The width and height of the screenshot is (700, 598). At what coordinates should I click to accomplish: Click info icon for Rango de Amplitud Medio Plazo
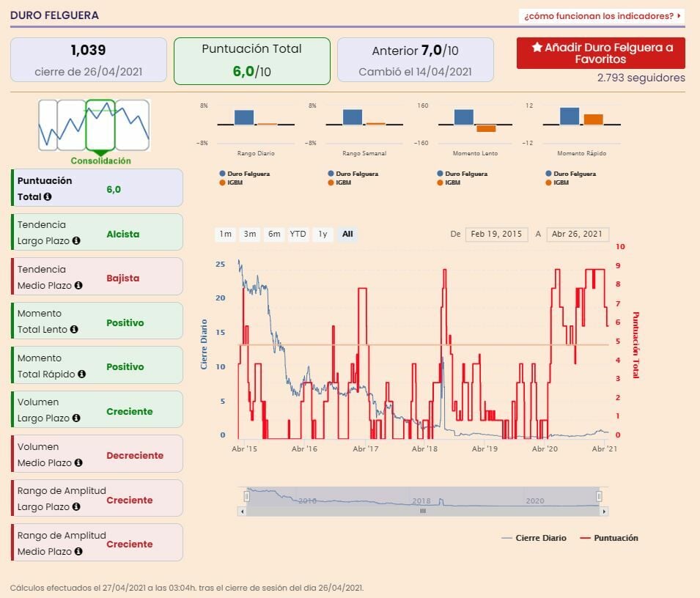(78, 552)
